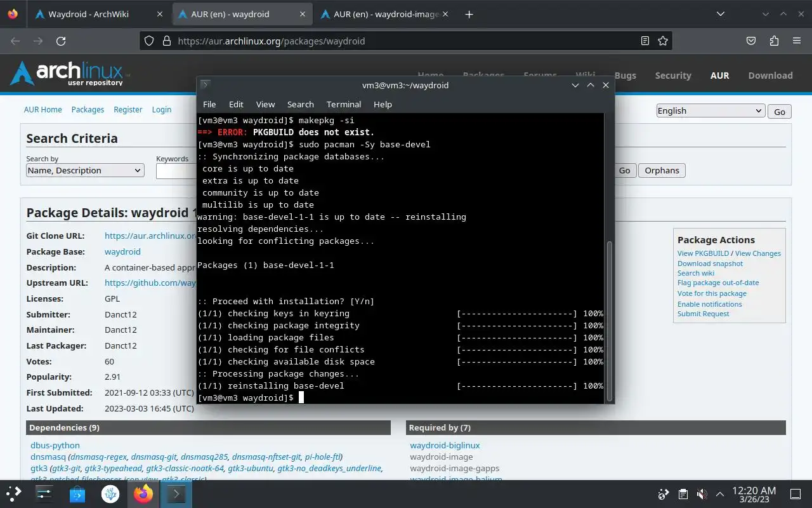Viewport: 812px width, 508px height.
Task: Click the search Go button beside Orphans
Action: (624, 170)
